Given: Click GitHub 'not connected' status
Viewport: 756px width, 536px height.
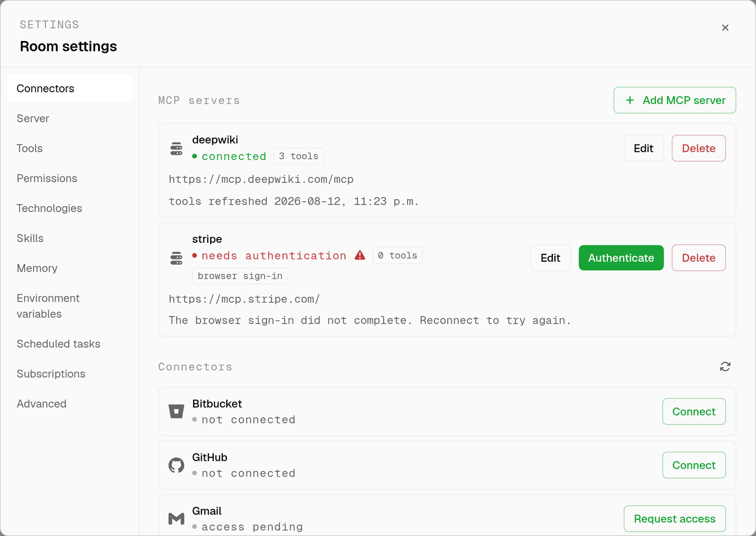Looking at the screenshot, I should (x=244, y=473).
